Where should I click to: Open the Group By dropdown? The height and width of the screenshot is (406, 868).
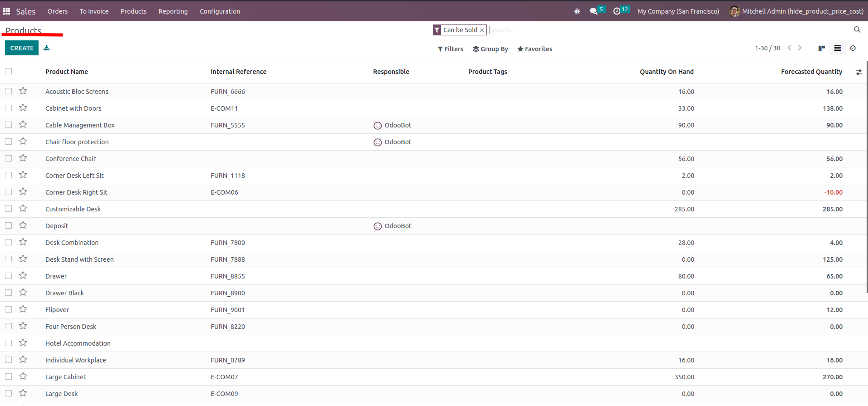(490, 49)
